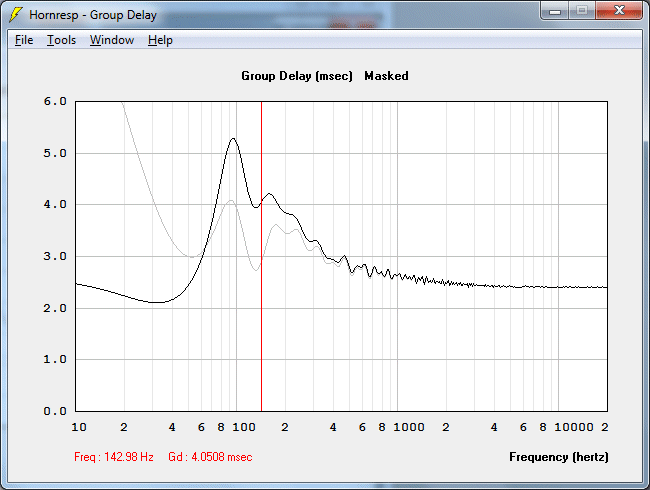Click the 0.0 label on the vertical axis
650x490 pixels.
(55, 411)
